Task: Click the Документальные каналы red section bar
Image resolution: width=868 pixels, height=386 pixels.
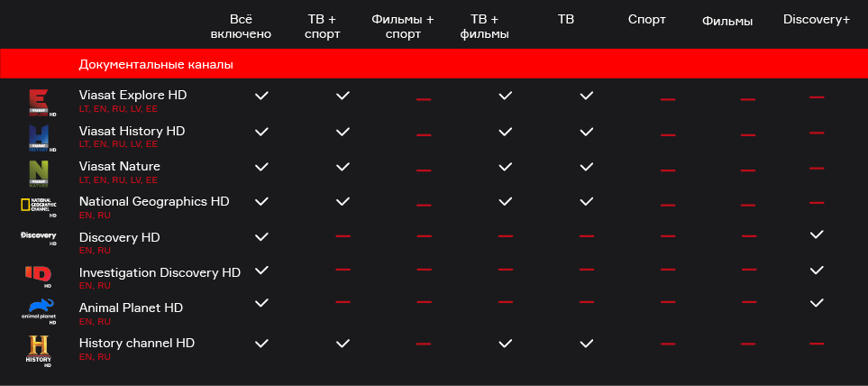Action: click(434, 64)
